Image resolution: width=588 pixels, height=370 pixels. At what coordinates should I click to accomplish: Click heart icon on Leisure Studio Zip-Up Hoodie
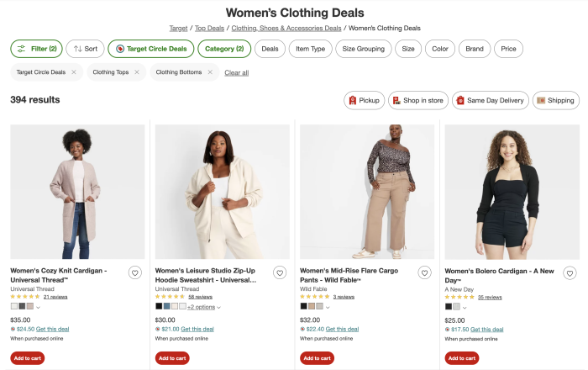280,272
